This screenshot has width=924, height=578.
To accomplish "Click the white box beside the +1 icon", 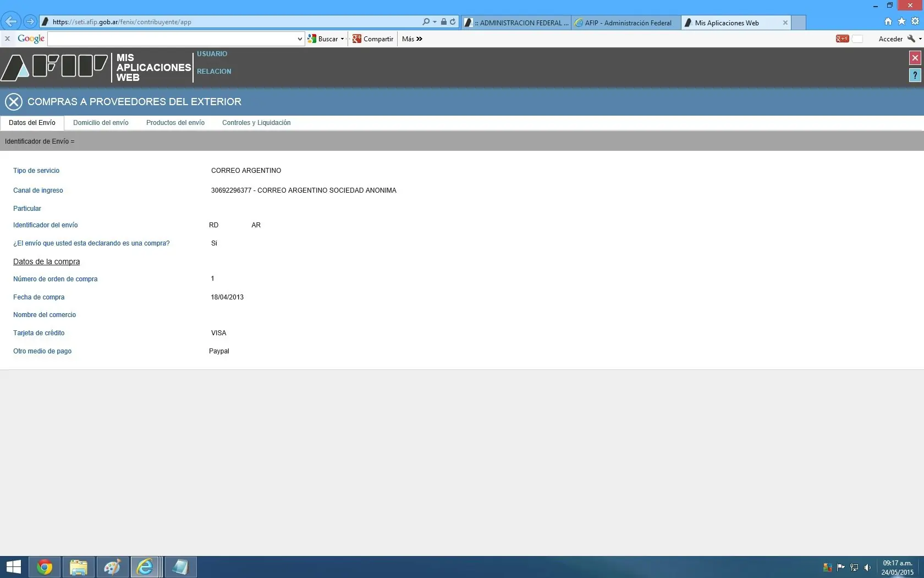I will click(x=857, y=39).
